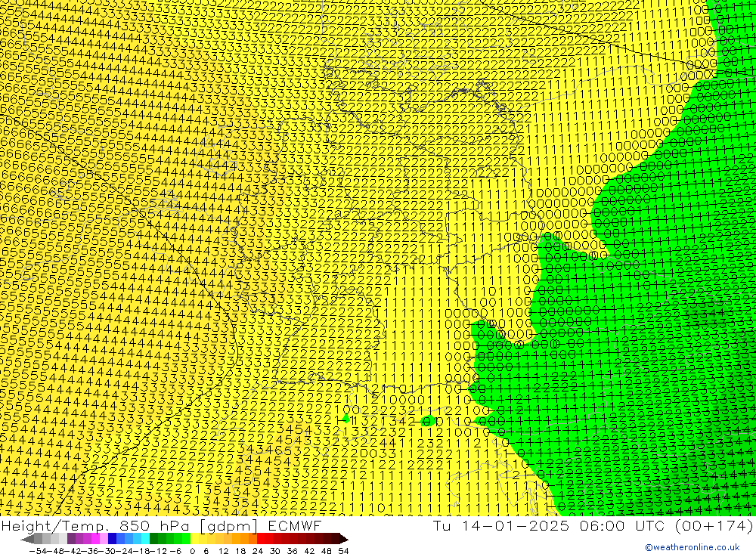Click the '36' label under the color scale
This screenshot has height=554, width=756.
pyautogui.click(x=292, y=551)
